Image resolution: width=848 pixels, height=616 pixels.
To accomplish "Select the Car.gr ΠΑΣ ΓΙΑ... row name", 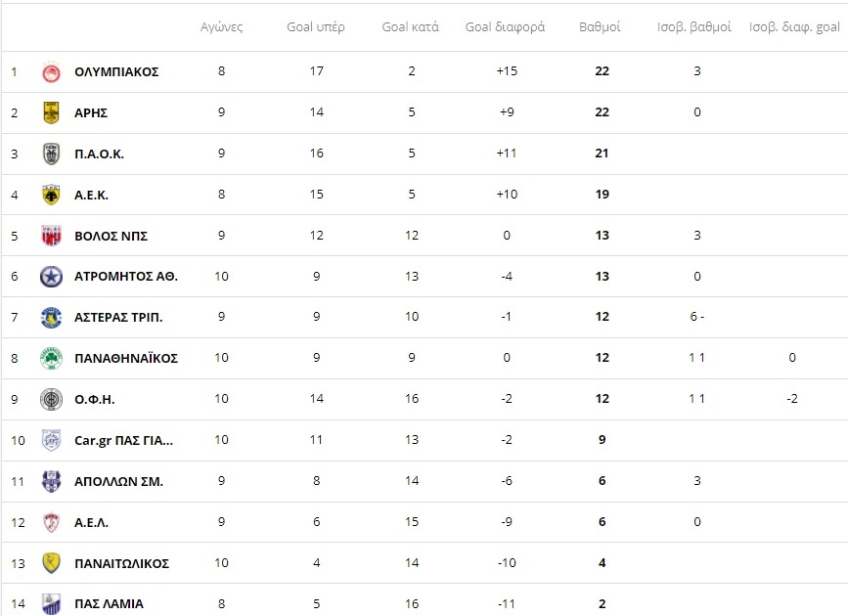I will coord(123,440).
